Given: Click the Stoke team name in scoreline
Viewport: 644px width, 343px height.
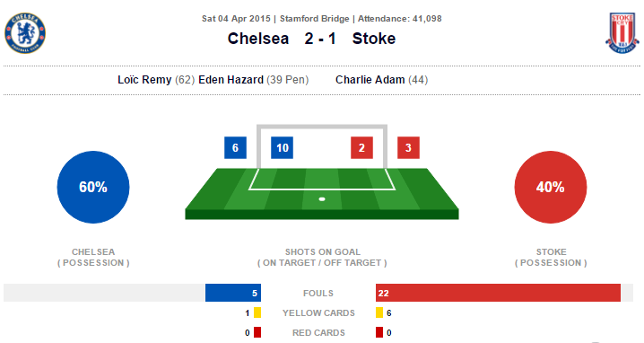Looking at the screenshot, I should pyautogui.click(x=374, y=39).
